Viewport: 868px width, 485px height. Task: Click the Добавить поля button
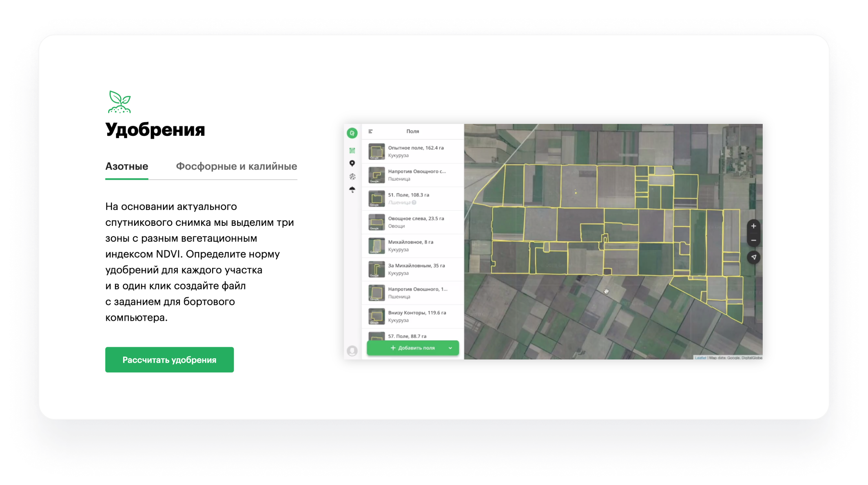tap(413, 348)
